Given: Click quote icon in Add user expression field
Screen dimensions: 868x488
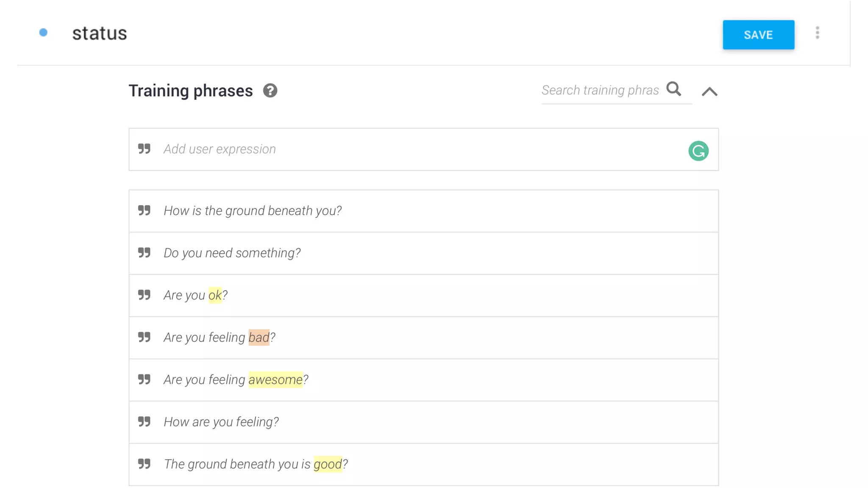Looking at the screenshot, I should pyautogui.click(x=144, y=149).
